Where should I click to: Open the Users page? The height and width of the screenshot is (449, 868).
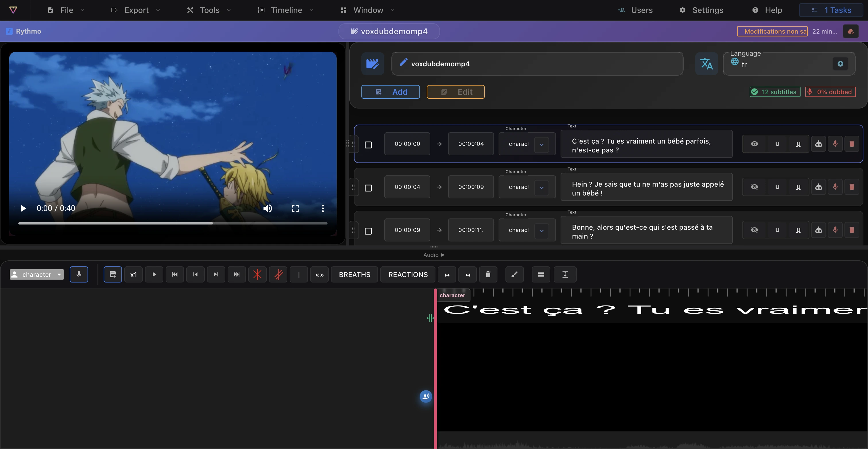[x=635, y=10]
